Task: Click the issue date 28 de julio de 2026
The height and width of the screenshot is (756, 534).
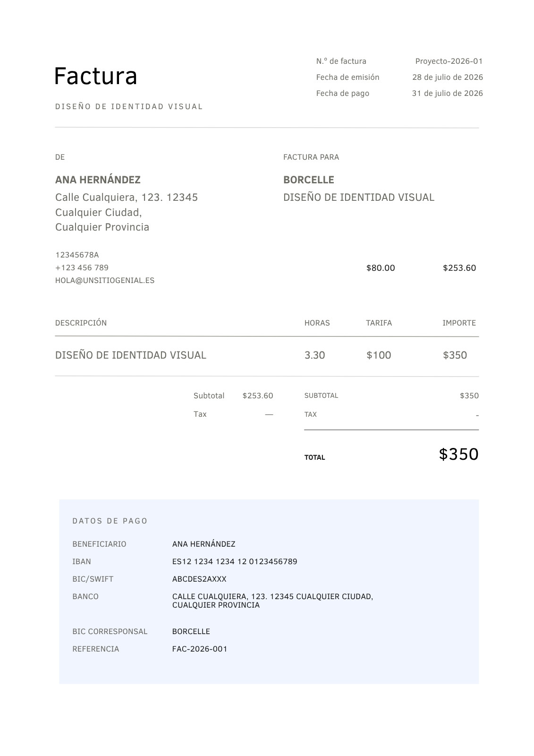Action: [x=448, y=77]
